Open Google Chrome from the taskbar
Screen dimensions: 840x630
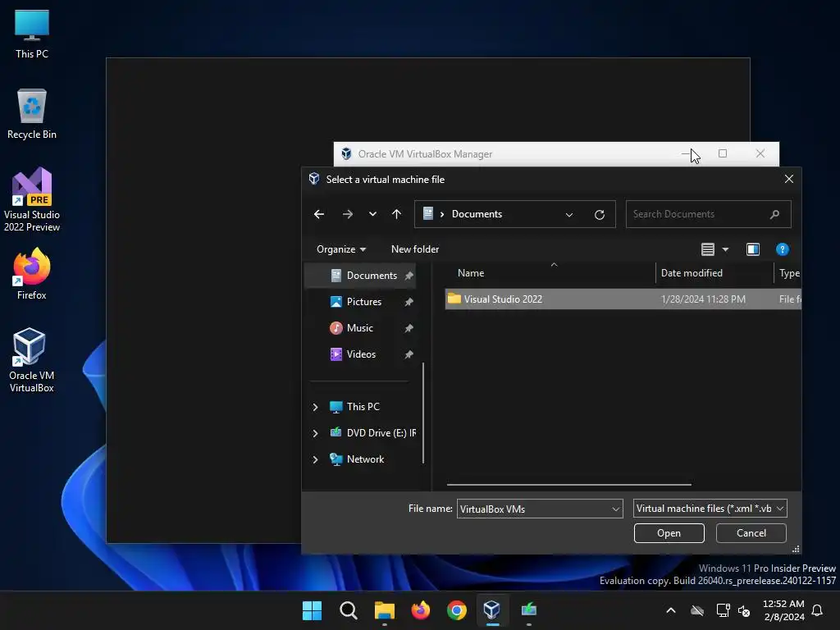coord(456,610)
